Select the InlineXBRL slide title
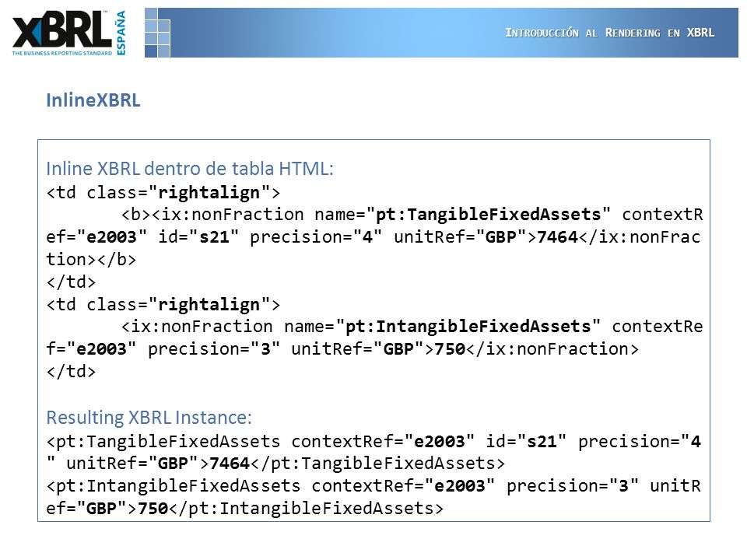Viewport: 747px width, 560px height. [93, 100]
